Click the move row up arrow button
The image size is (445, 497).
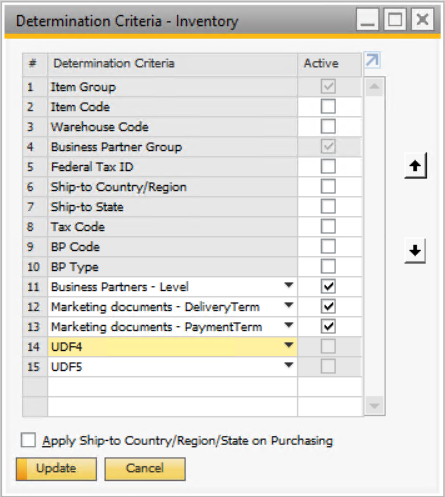pos(415,166)
